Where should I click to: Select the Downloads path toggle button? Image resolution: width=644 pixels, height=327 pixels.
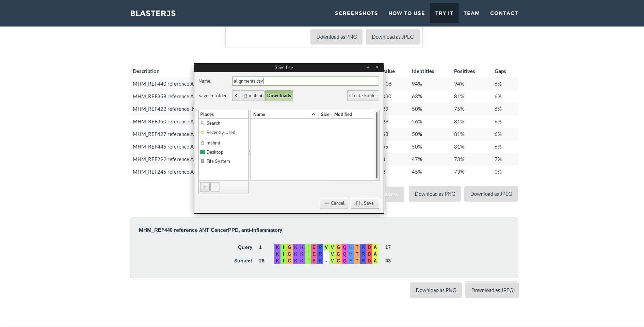coord(279,96)
